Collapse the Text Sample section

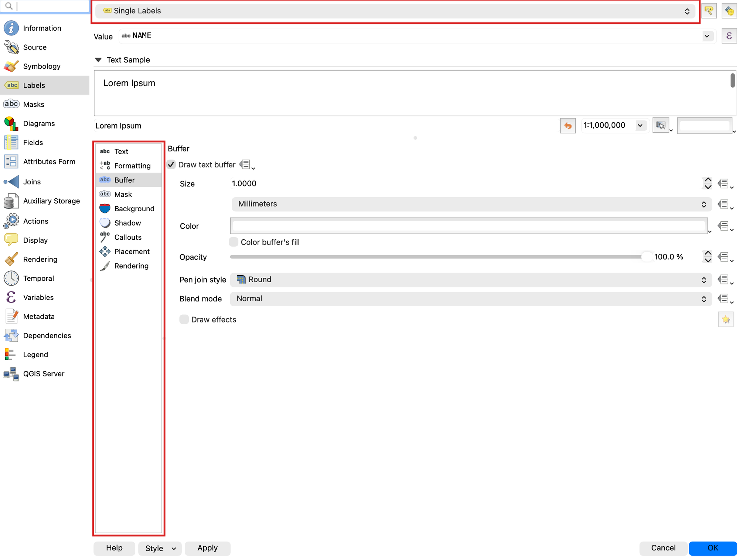point(98,60)
